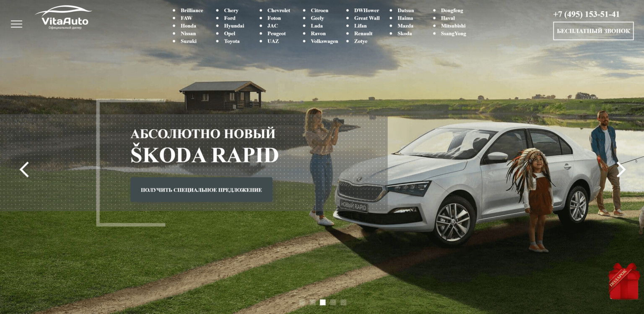Open the Mazda brand link
644x314 pixels.
click(x=405, y=26)
